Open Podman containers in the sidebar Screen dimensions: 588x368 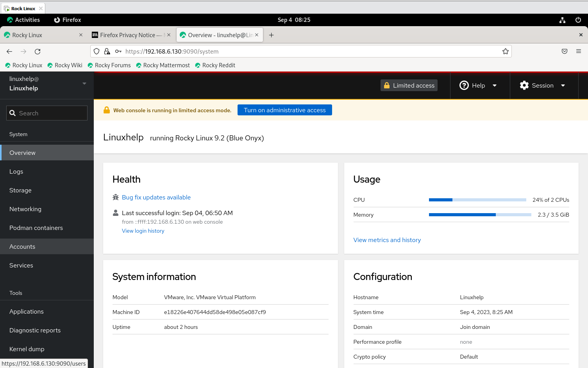point(47,228)
